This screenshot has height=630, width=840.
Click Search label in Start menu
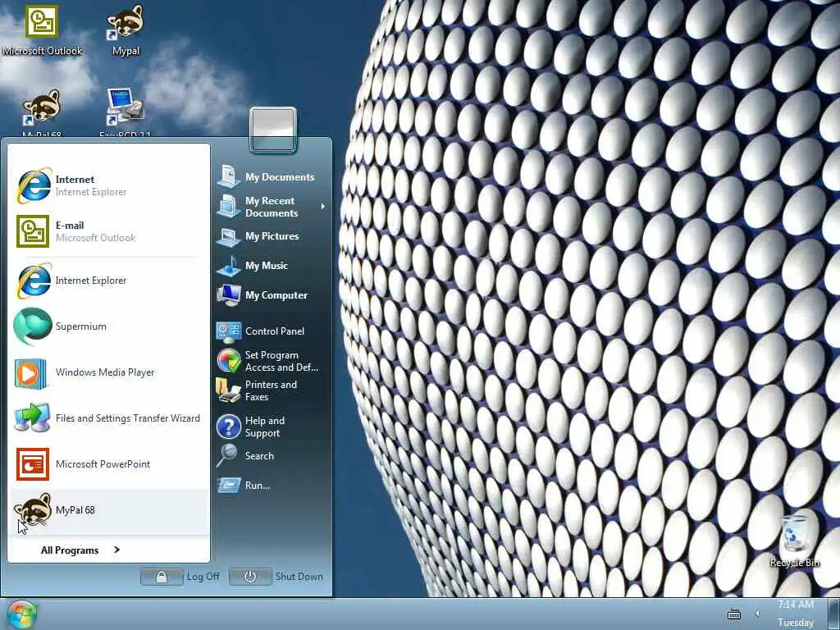pyautogui.click(x=259, y=456)
